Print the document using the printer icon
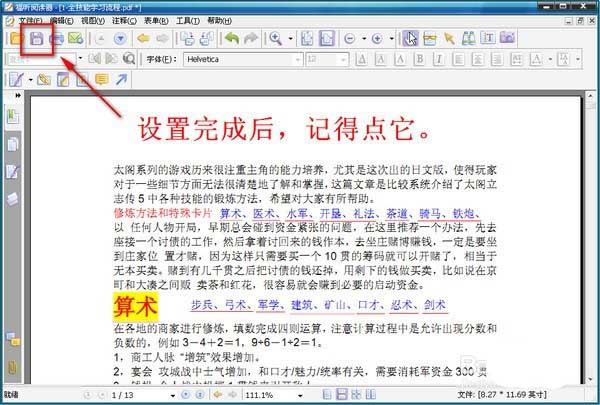This screenshot has width=600, height=405. click(57, 39)
